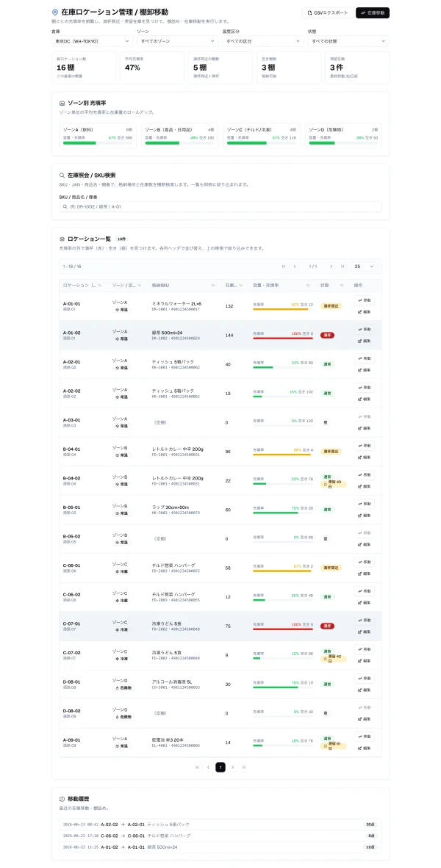This screenshot has height=868, width=441.
Task: Click the fill-rate bar of A-01-02
Action: pos(282,339)
